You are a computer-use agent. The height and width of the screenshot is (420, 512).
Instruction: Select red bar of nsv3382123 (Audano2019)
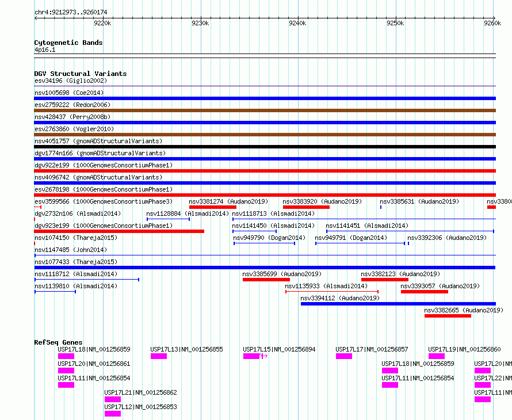pyautogui.click(x=385, y=280)
